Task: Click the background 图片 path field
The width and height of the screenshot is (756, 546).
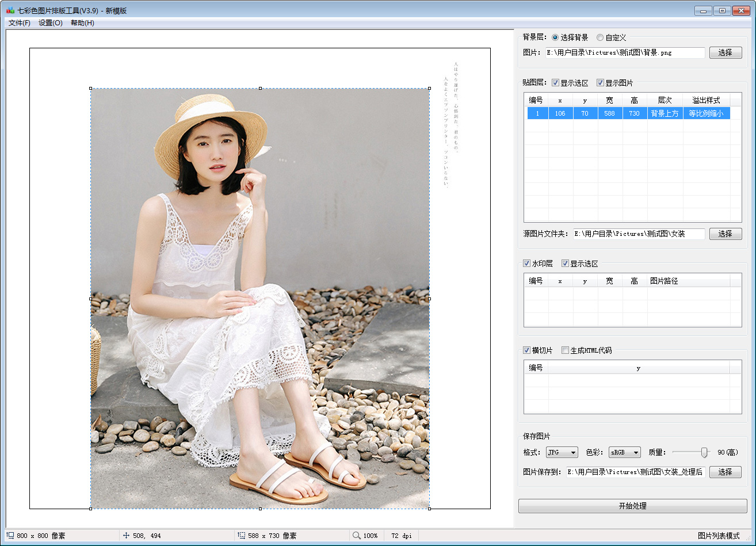Action: pos(625,52)
